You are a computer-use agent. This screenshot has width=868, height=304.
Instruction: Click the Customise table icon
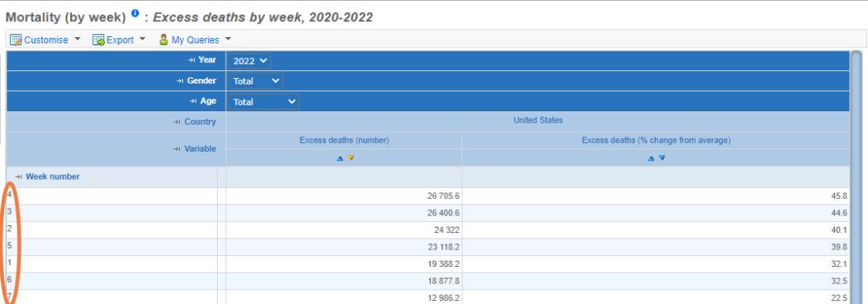pyautogui.click(x=16, y=39)
